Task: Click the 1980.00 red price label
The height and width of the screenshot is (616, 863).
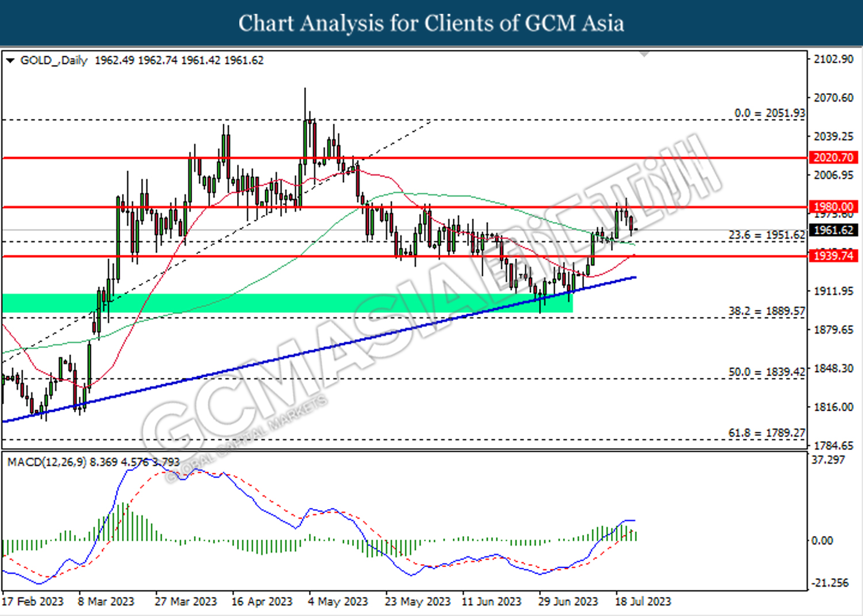Action: click(x=833, y=206)
